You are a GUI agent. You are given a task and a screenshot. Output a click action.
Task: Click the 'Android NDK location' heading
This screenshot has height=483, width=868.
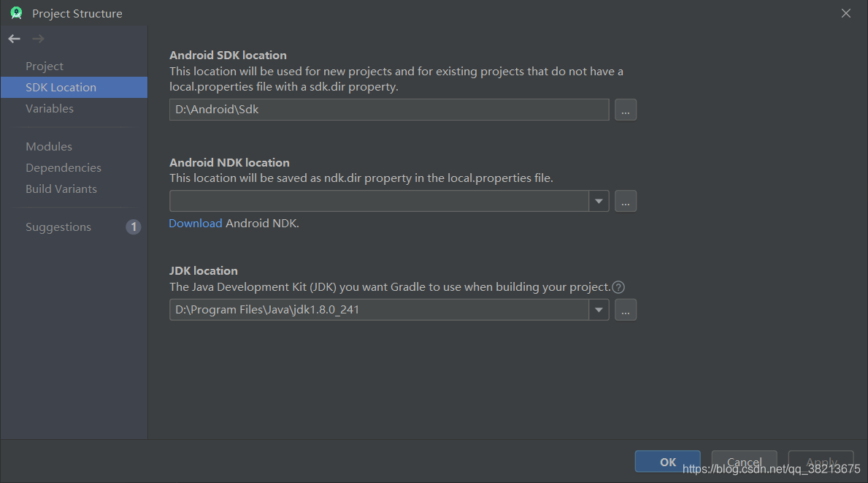click(229, 163)
